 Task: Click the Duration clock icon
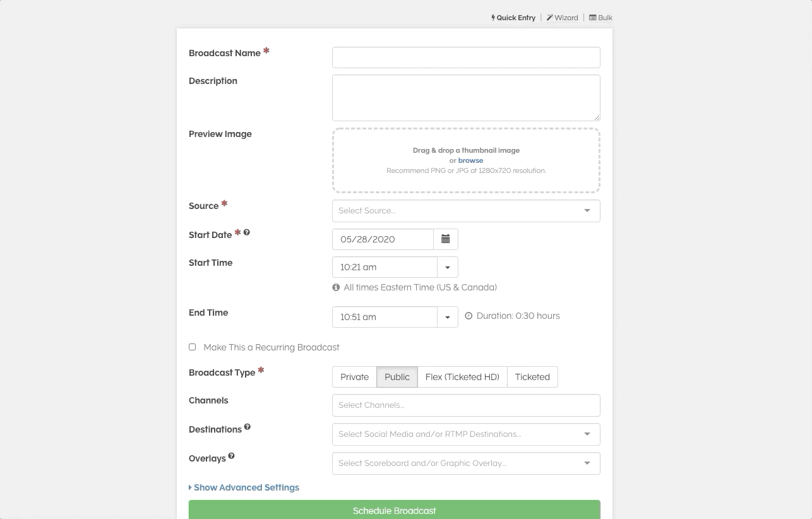coord(469,316)
